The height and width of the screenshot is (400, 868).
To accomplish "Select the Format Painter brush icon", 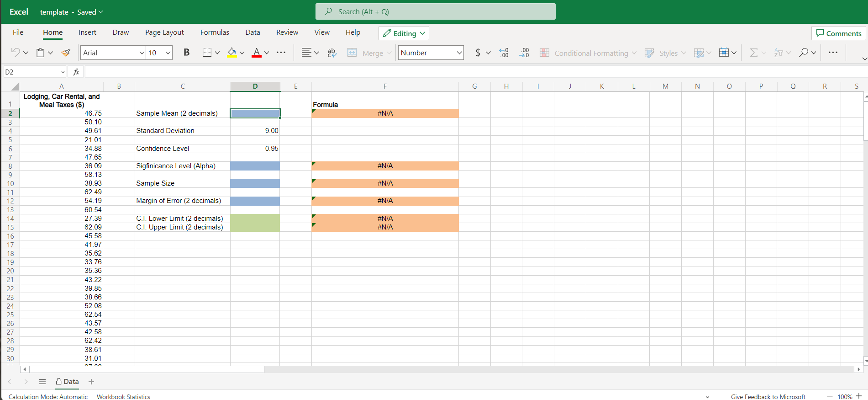I will (x=66, y=53).
